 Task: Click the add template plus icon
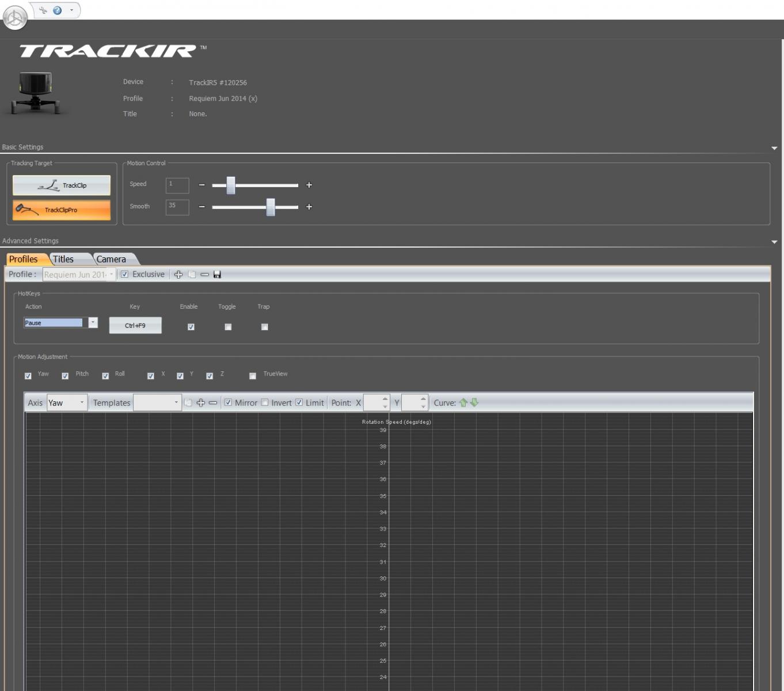(x=201, y=403)
